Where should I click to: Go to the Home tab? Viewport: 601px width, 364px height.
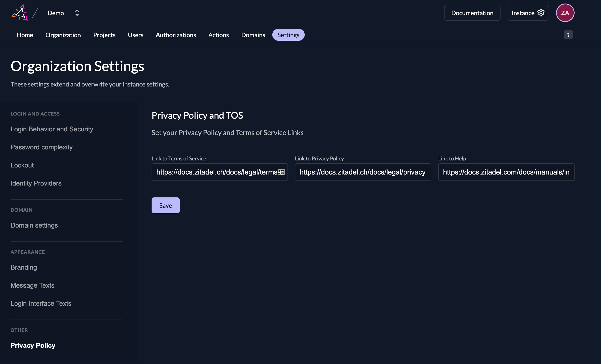tap(25, 35)
